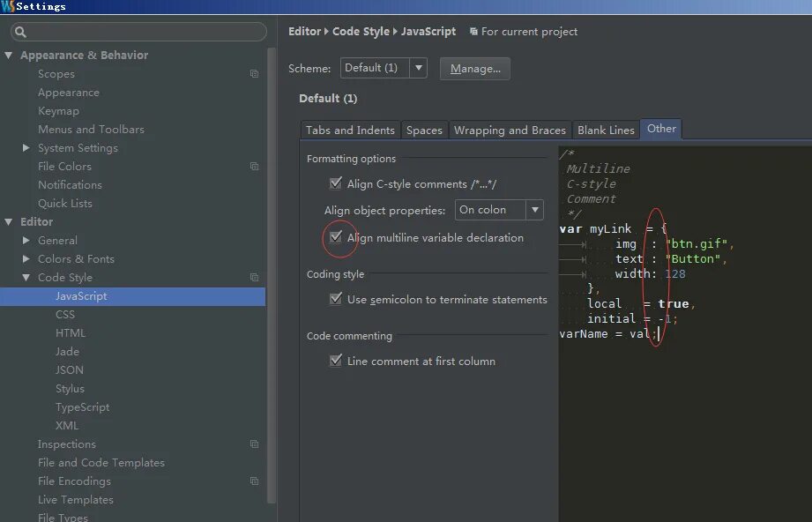Switch to Tabs and Indents tab

350,130
